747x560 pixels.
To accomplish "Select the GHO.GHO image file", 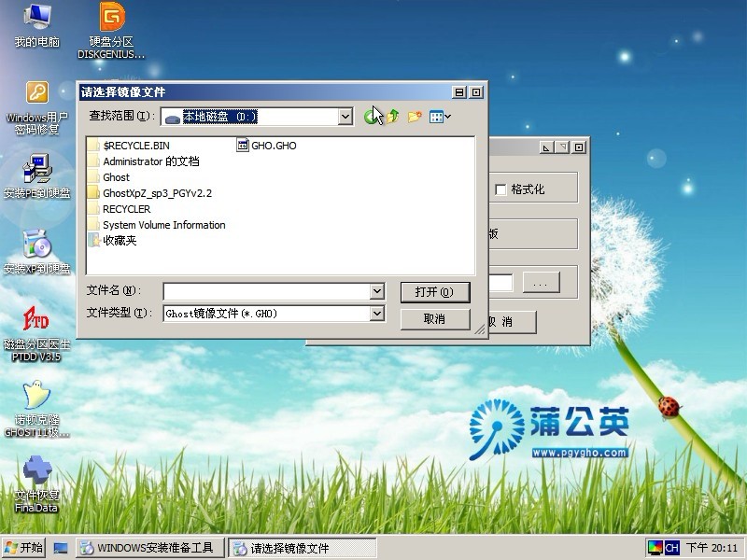I will 267,146.
